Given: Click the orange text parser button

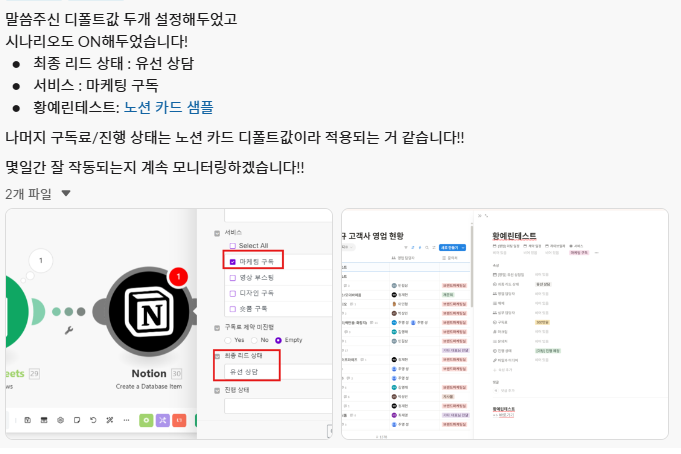Looking at the screenshot, I should pyautogui.click(x=179, y=420).
